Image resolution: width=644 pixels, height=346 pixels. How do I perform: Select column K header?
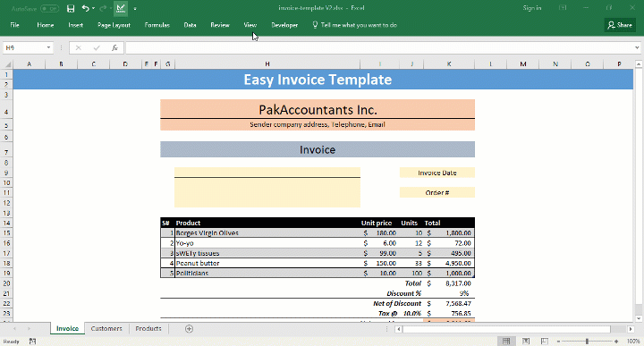(449, 64)
